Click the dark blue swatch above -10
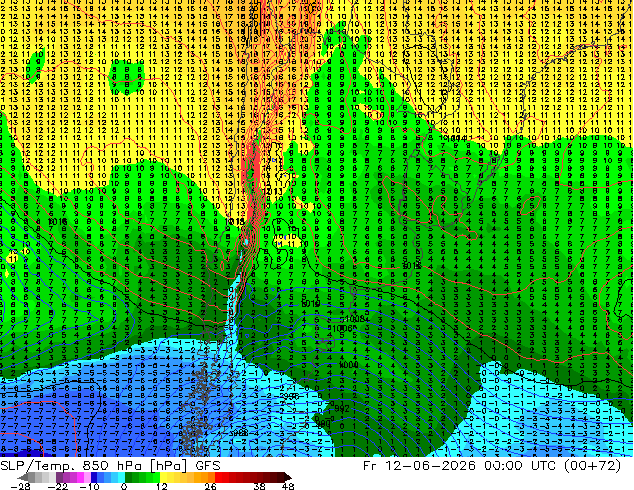634x490 pixels. 94,477
